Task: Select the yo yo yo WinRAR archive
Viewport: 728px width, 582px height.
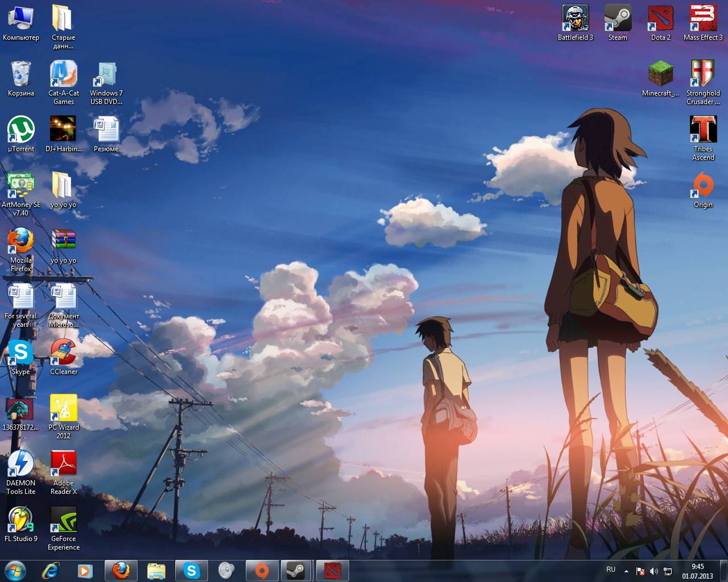Action: click(63, 246)
